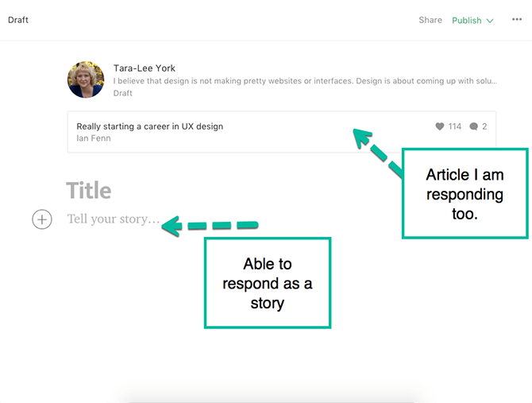532x403 pixels.
Task: Click the 2 responses count
Action: coord(484,126)
